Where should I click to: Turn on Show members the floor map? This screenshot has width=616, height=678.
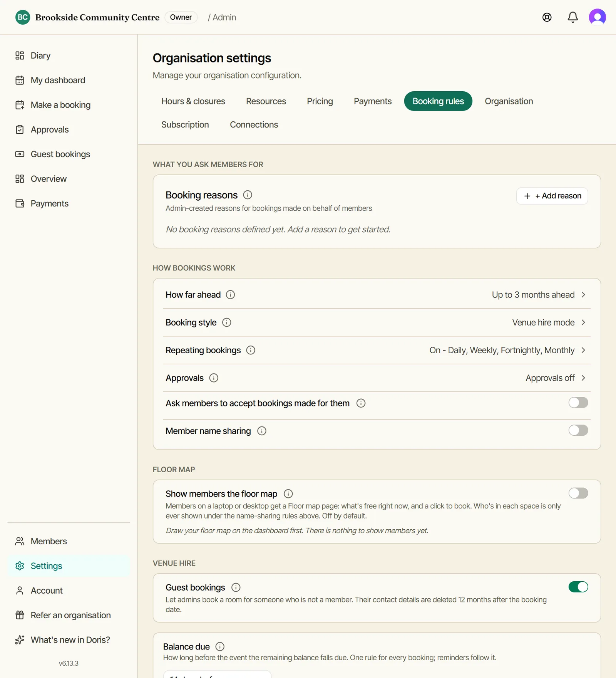point(578,493)
